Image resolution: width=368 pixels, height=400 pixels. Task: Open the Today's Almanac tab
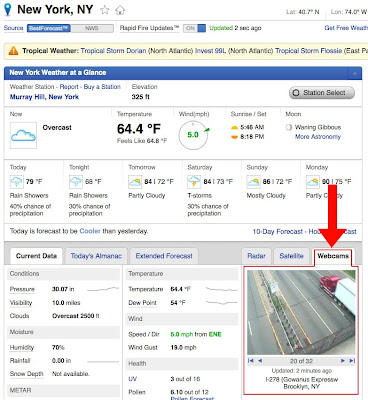point(96,256)
